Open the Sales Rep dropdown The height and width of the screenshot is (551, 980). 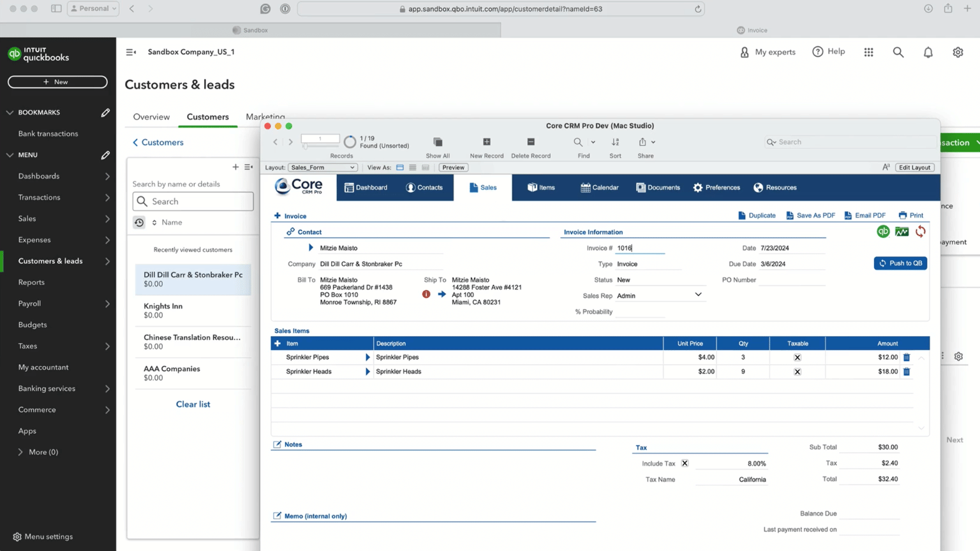pyautogui.click(x=698, y=295)
